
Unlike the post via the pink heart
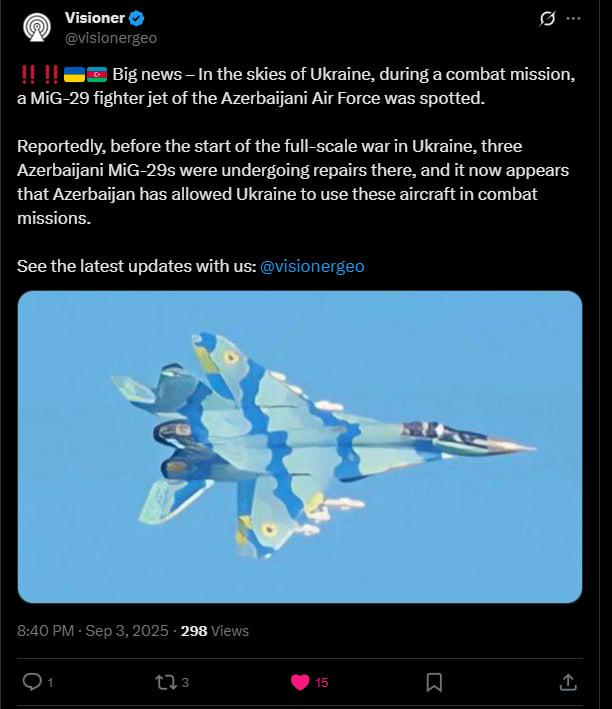(300, 682)
